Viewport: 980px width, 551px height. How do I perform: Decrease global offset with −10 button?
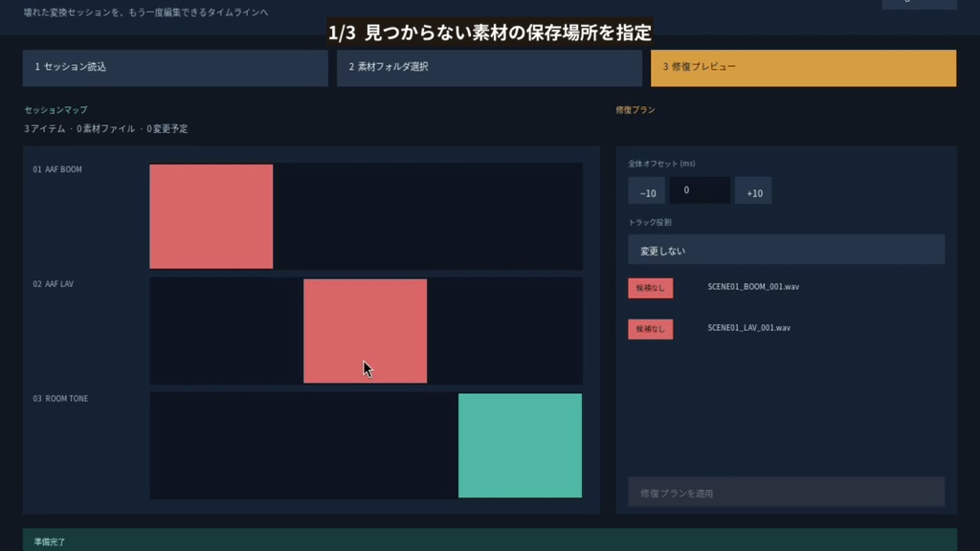pos(647,190)
